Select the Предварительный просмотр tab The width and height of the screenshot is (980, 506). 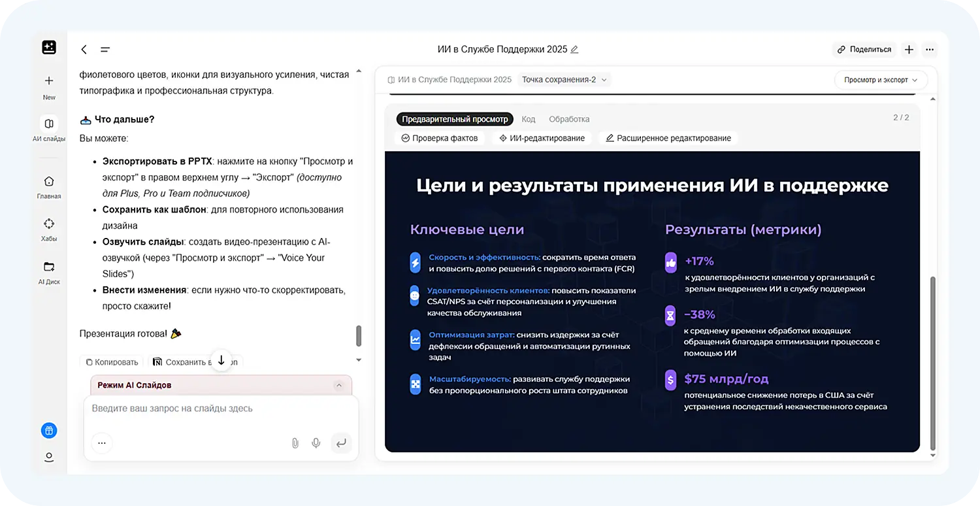coord(454,119)
